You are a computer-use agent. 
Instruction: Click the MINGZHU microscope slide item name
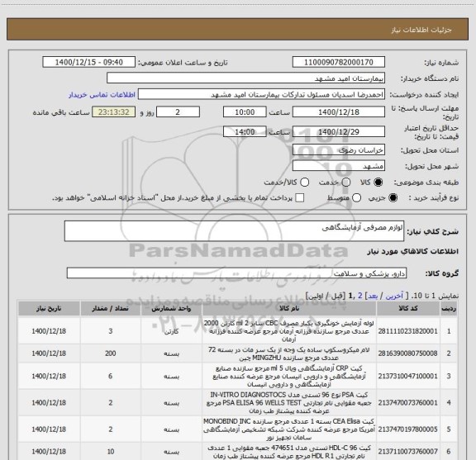[x=289, y=353]
